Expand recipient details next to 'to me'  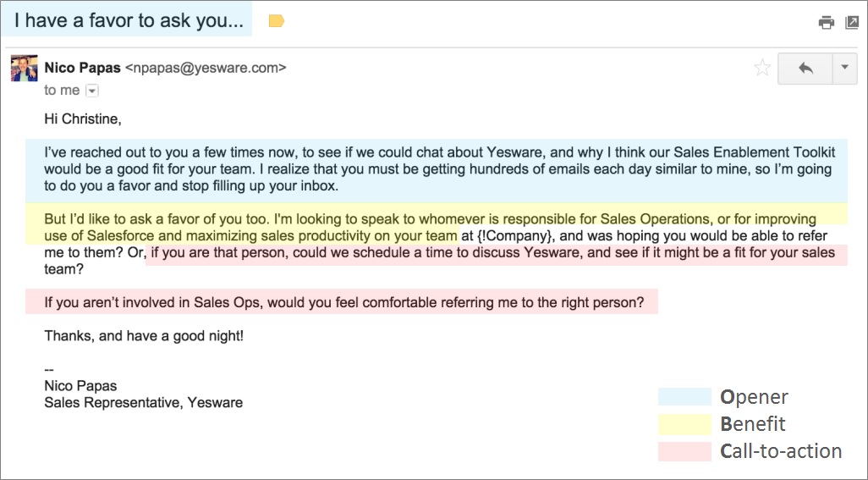point(92,91)
